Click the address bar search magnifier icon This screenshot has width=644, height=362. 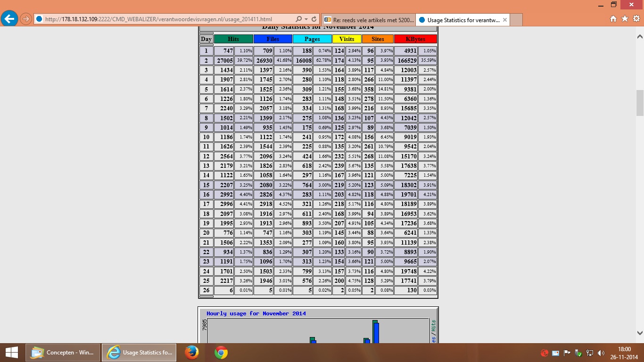298,19
